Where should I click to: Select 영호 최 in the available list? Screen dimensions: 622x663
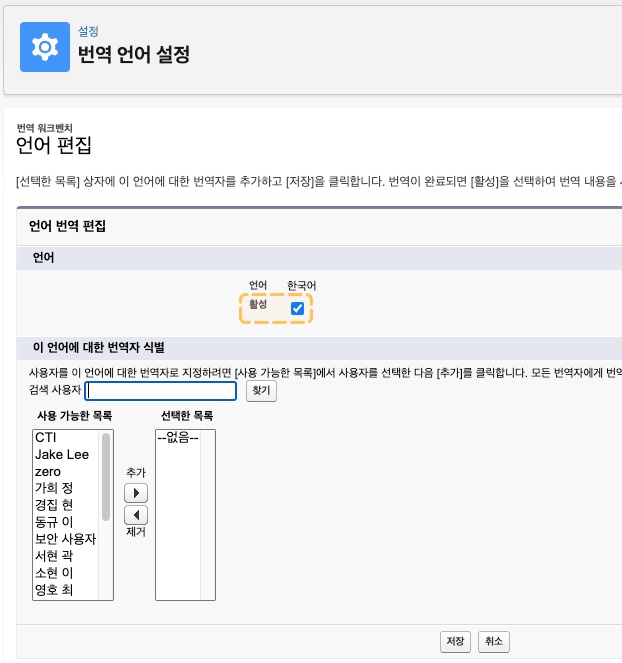(x=66, y=589)
